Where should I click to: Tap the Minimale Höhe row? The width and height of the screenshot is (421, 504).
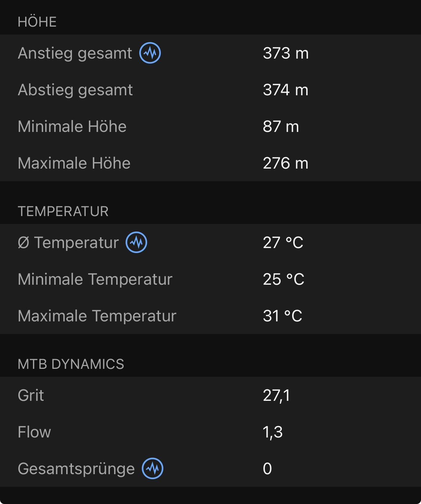[x=210, y=127]
